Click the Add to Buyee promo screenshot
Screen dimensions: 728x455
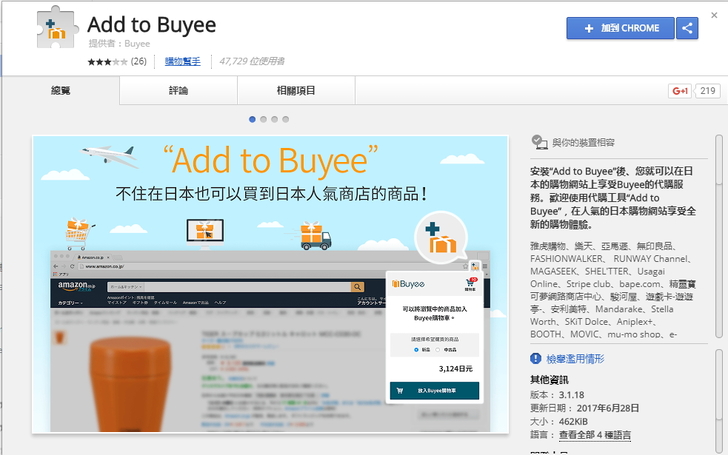pyautogui.click(x=270, y=284)
